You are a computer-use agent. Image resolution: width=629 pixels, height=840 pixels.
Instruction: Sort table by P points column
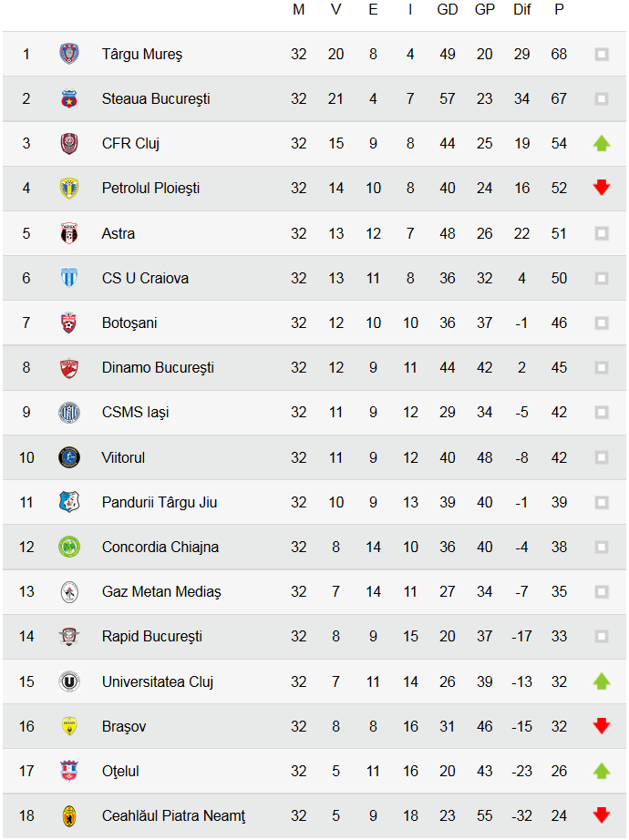pos(559,10)
